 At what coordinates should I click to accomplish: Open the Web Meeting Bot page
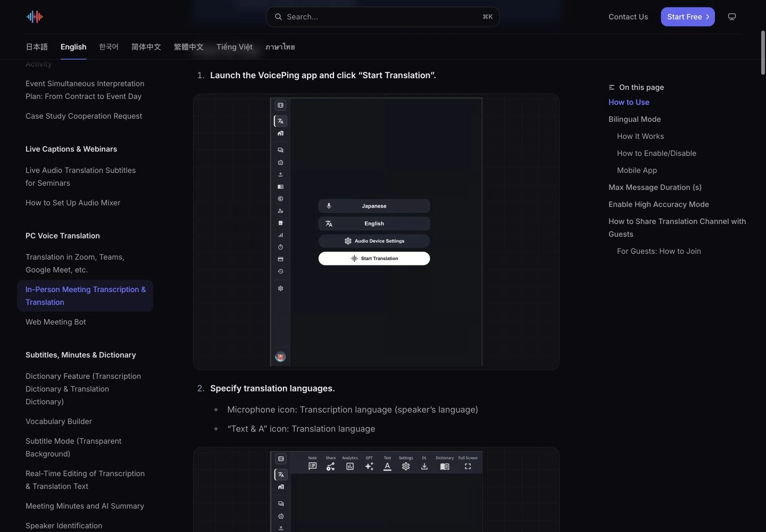56,322
